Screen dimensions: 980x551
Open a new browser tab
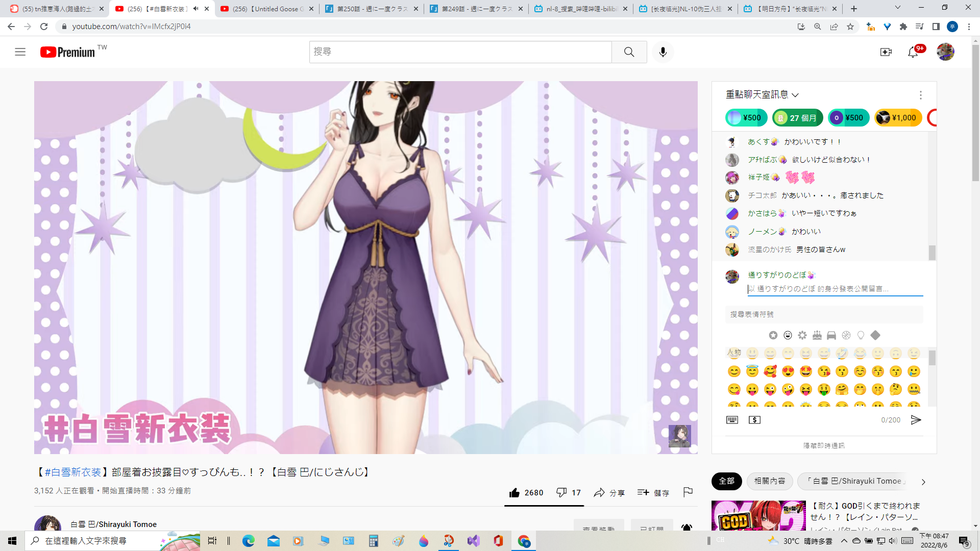(x=854, y=9)
